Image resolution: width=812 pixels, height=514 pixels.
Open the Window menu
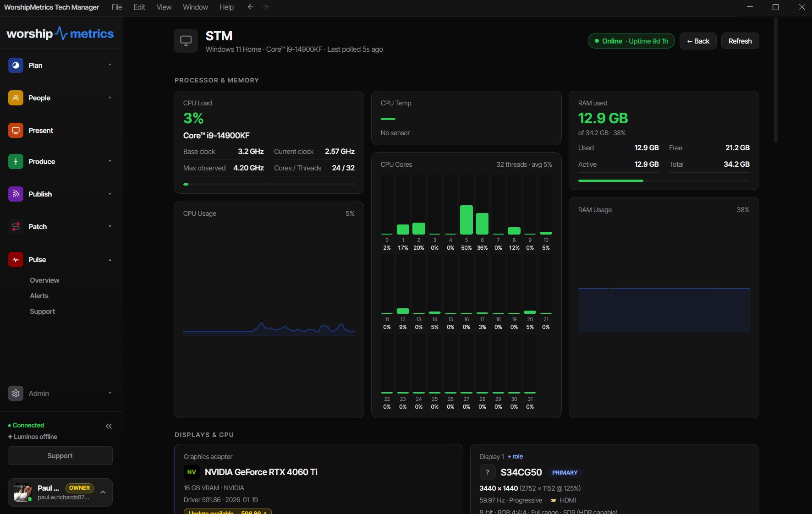pos(195,7)
